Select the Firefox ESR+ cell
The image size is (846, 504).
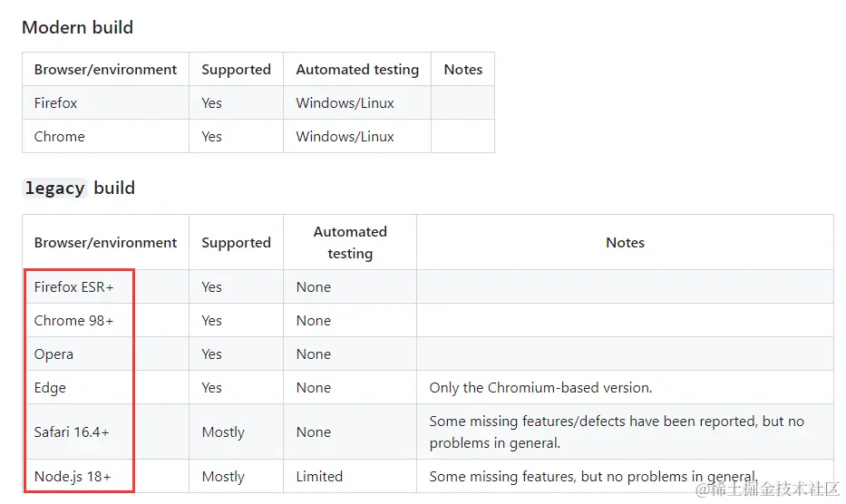pyautogui.click(x=74, y=286)
